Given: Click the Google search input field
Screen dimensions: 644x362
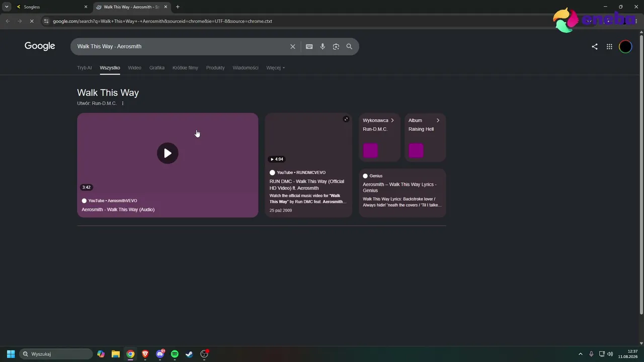Looking at the screenshot, I should (x=181, y=47).
